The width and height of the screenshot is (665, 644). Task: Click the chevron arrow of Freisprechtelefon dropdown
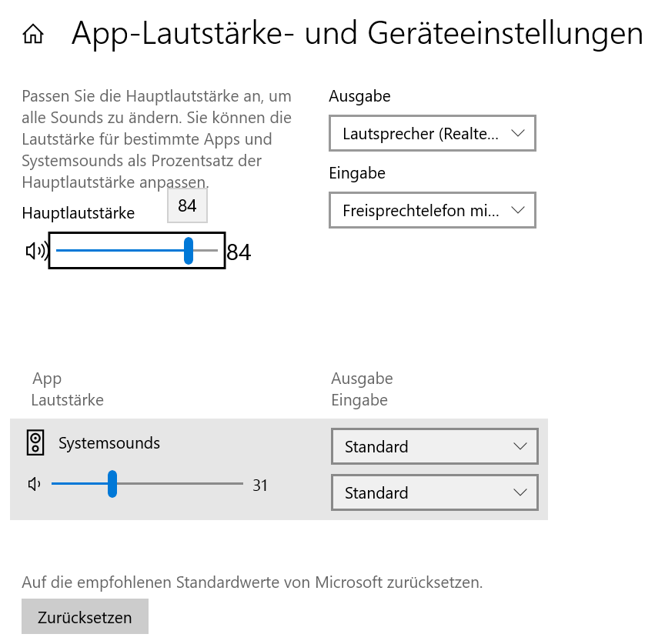[517, 210]
